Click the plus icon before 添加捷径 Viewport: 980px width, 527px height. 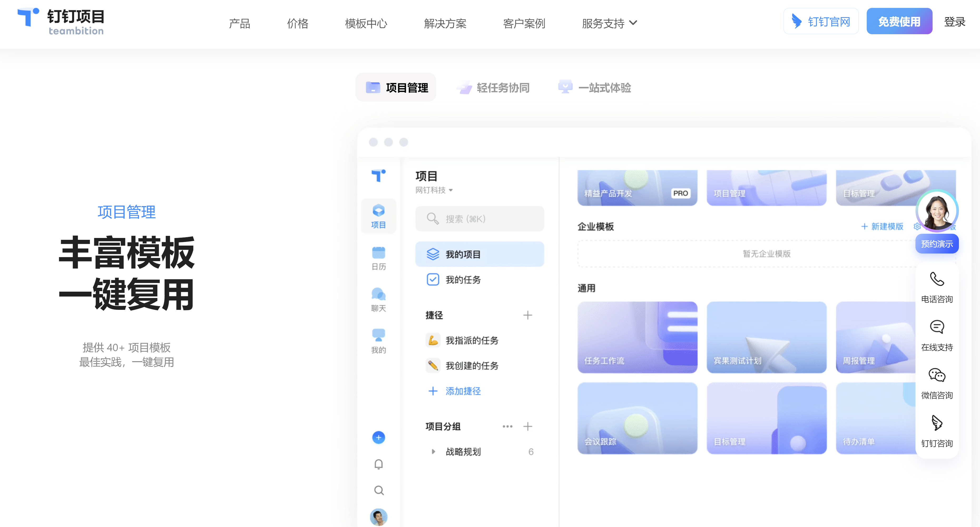pos(433,391)
